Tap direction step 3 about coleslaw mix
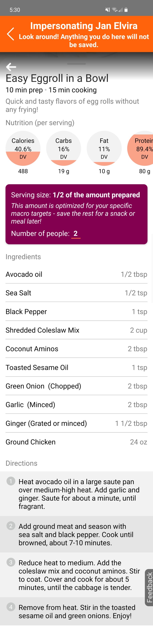Screen dimensions: 153x644 76,575
